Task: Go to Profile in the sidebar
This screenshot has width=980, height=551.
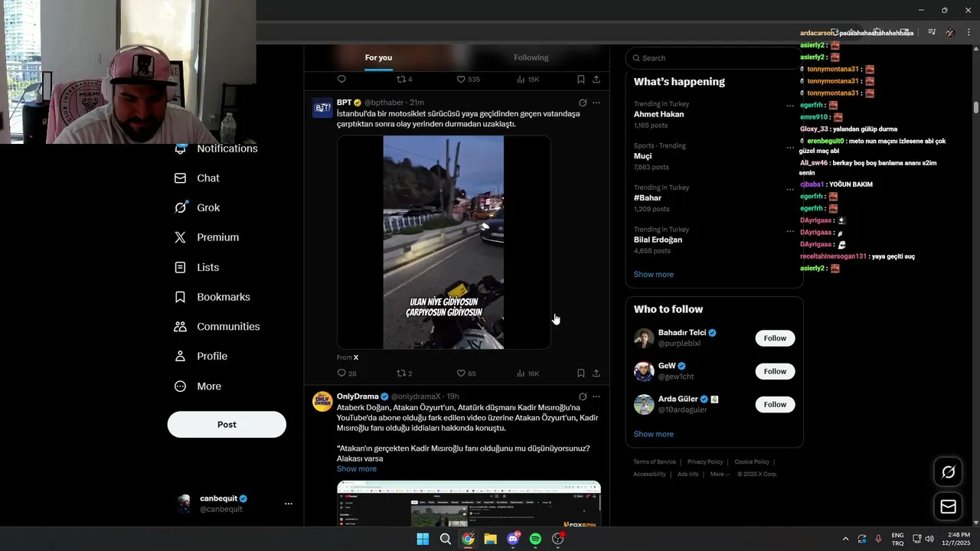Action: click(201, 357)
